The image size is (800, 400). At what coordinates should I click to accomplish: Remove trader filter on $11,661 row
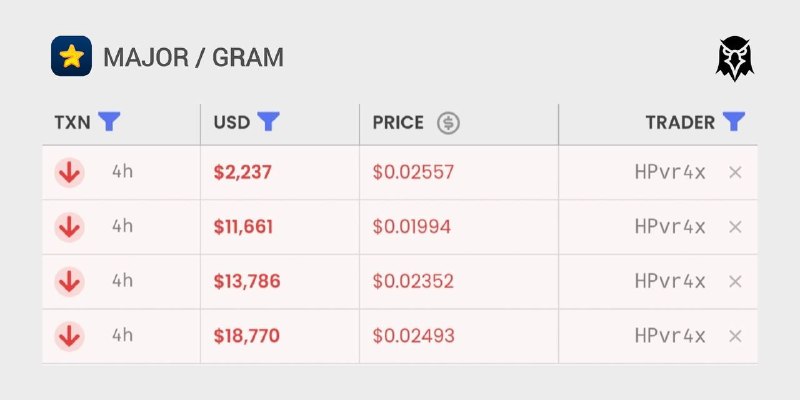coord(735,227)
